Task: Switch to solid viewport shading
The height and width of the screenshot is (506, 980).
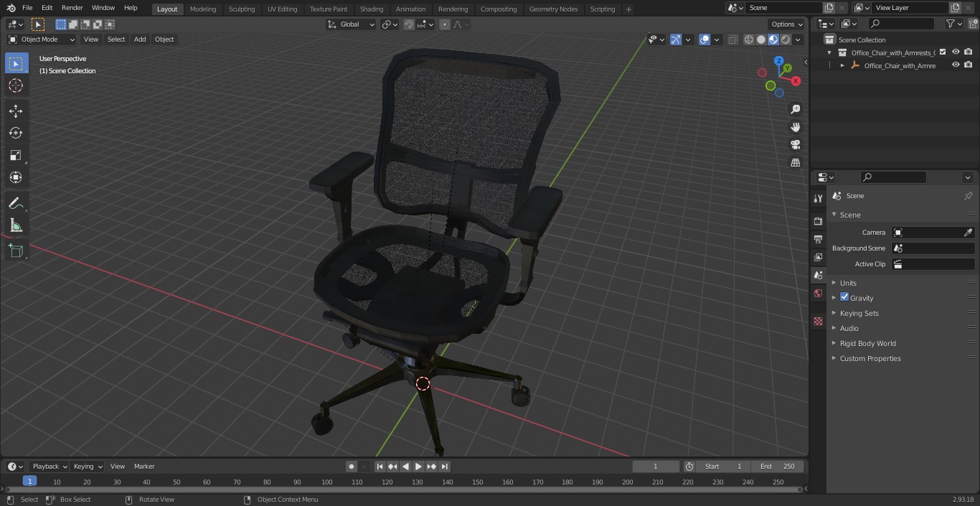Action: coord(761,39)
